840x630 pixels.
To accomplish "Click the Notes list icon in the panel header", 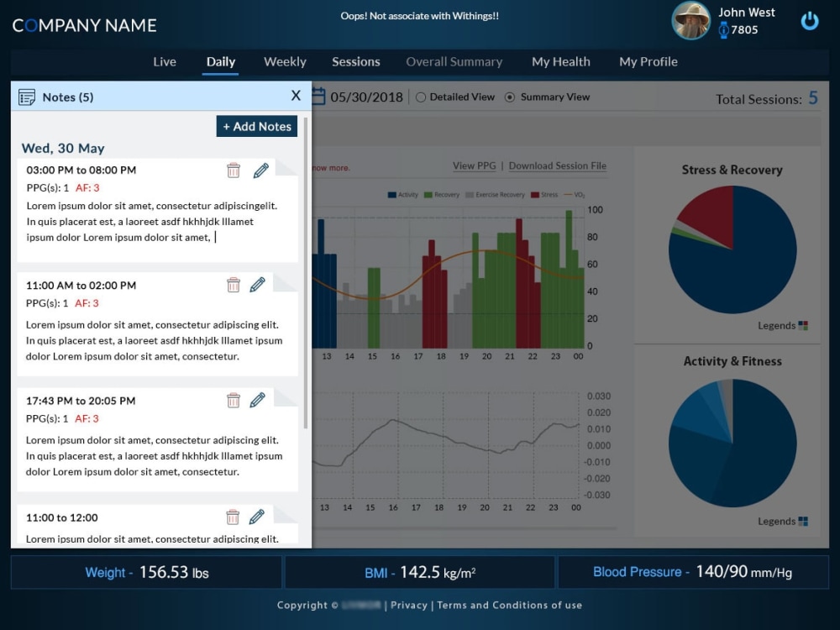I will pyautogui.click(x=27, y=97).
